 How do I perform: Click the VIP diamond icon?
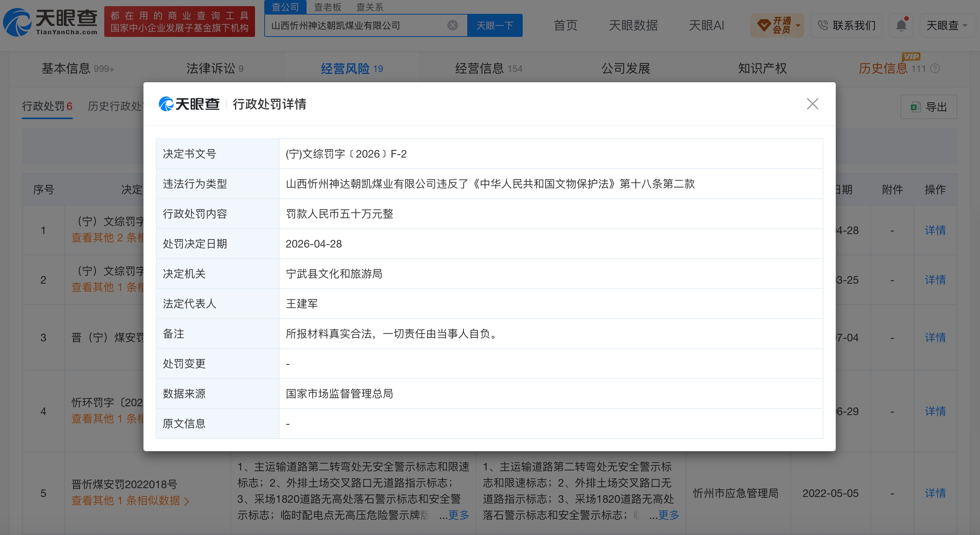(x=763, y=25)
